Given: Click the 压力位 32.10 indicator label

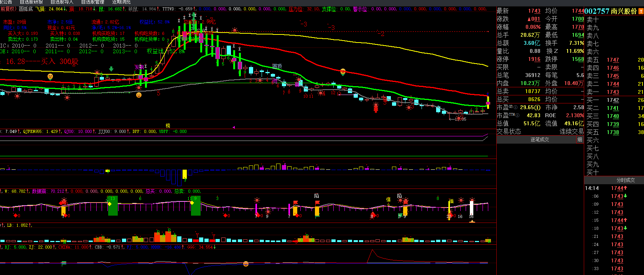Looking at the screenshot, I should tap(303, 9).
